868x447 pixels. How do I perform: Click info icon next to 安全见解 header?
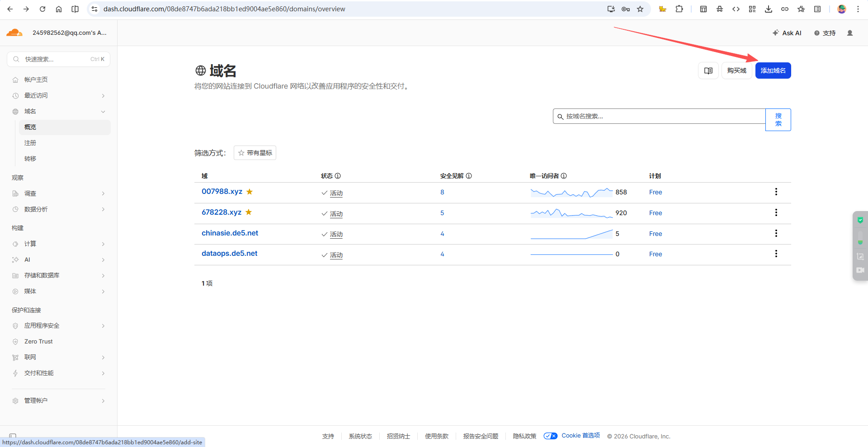coord(469,176)
